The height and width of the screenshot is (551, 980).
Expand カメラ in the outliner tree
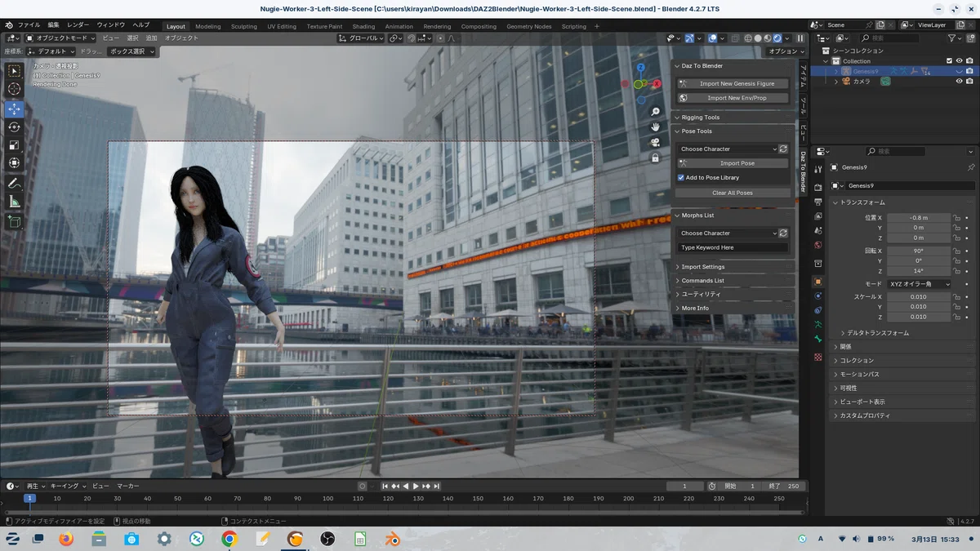pos(835,82)
